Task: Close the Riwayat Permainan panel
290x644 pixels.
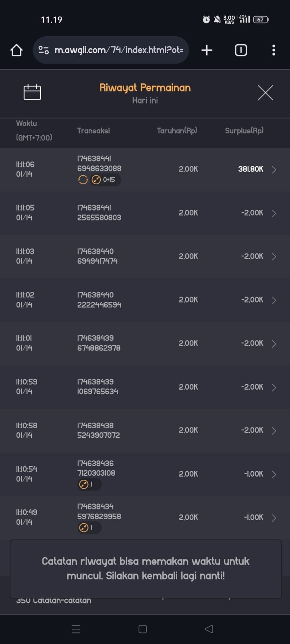Action: pyautogui.click(x=265, y=93)
